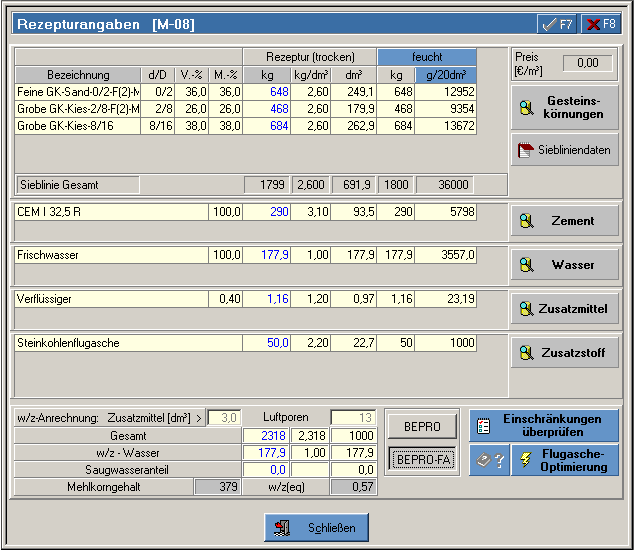
Task: Cancel with the F8 X button
Action: pos(600,23)
